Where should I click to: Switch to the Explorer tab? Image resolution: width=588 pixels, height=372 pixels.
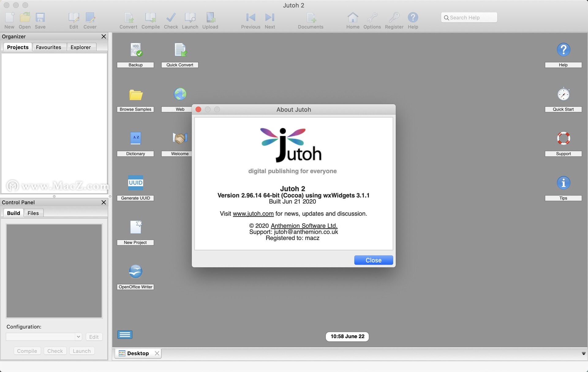(x=81, y=47)
